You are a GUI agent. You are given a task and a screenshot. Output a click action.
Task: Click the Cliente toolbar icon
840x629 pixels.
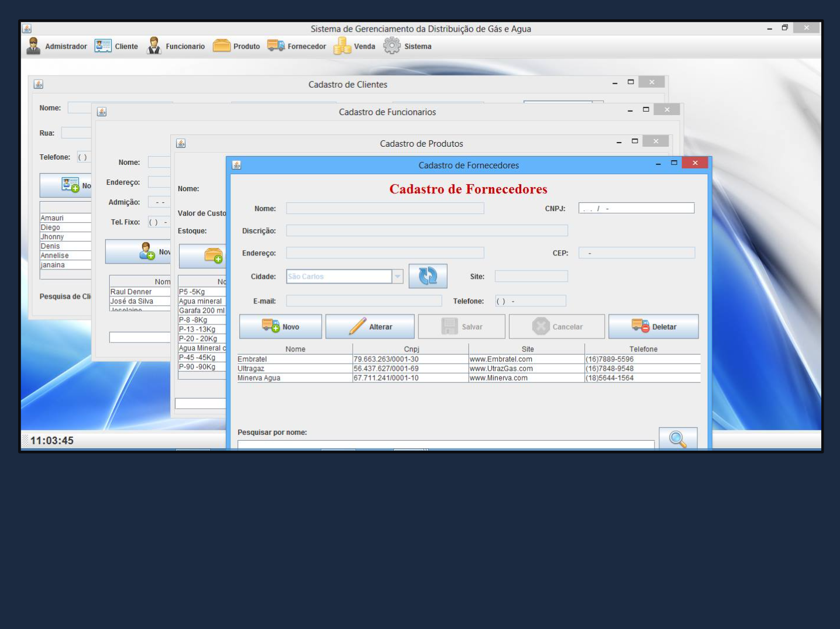103,46
